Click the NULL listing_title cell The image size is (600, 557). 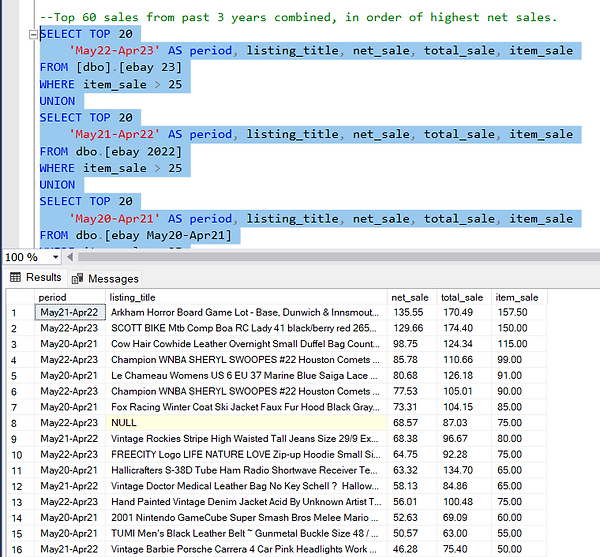(x=246, y=423)
